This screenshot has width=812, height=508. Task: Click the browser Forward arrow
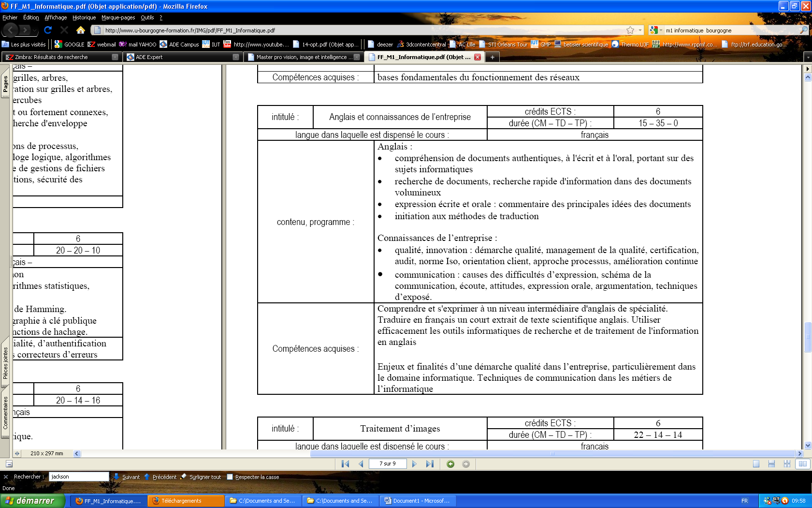[25, 30]
